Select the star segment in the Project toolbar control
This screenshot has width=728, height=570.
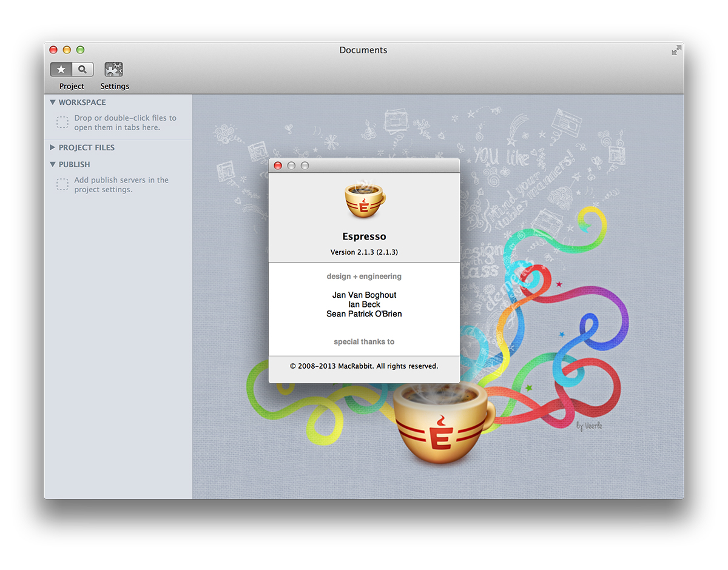(61, 69)
